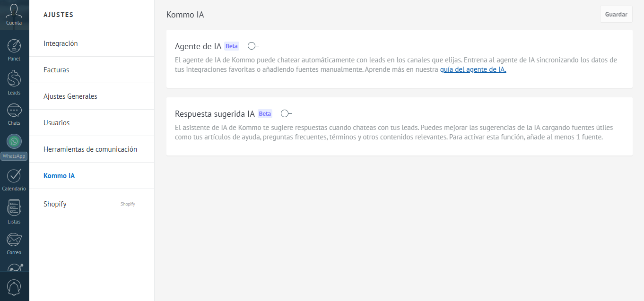Open the guía del agente de IA link

coord(473,69)
